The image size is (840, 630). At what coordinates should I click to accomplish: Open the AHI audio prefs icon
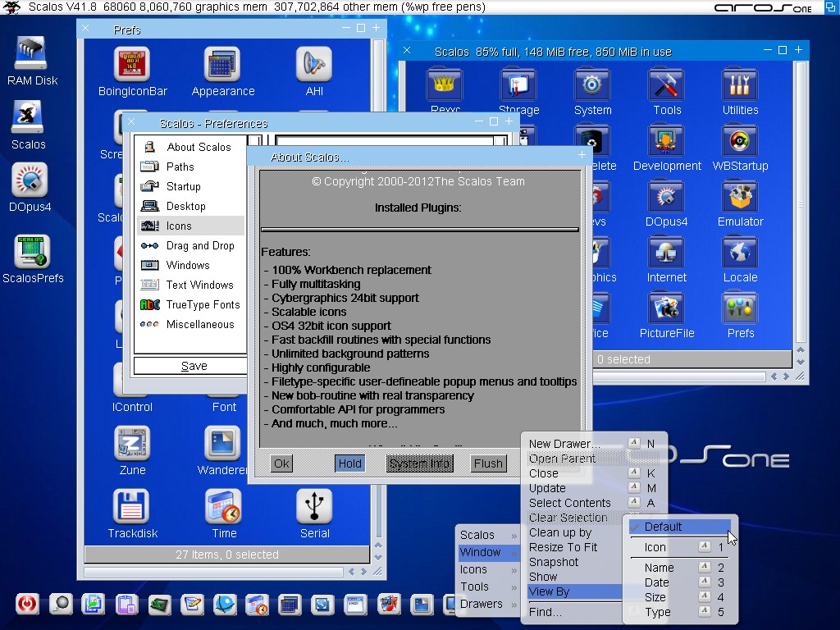pos(314,65)
